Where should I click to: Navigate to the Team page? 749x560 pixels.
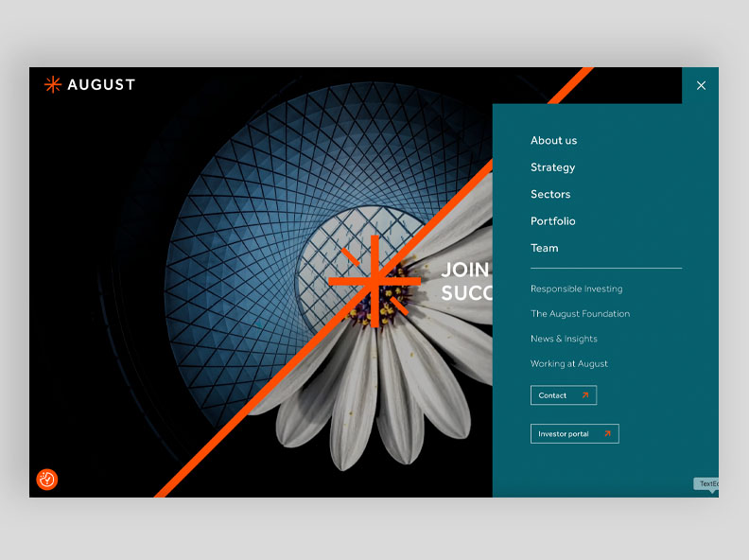(544, 248)
